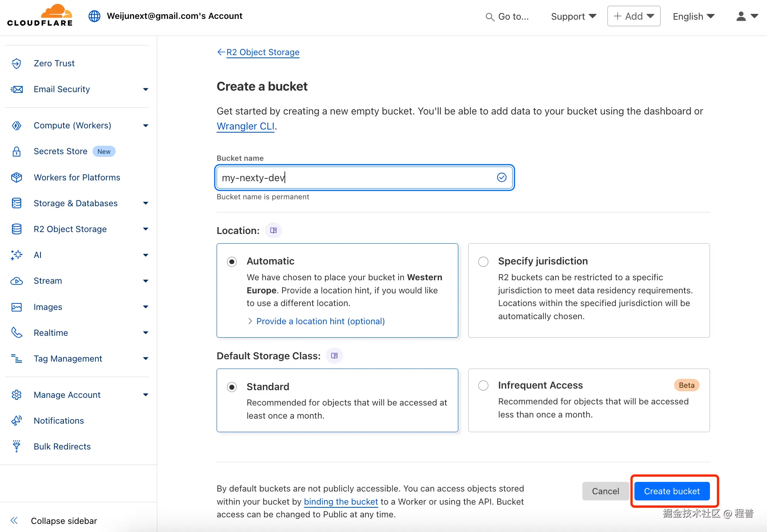Choose the Infrequent Access storage class
767x532 pixels.
point(483,386)
